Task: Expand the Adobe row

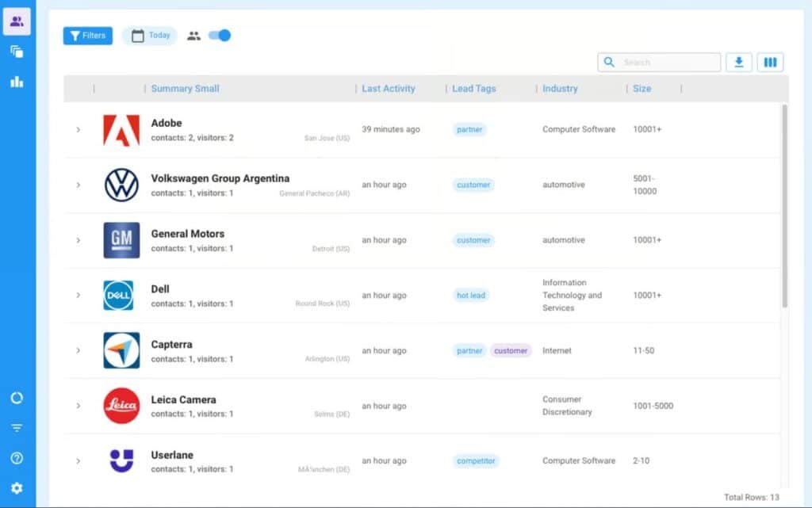Action: pyautogui.click(x=78, y=129)
